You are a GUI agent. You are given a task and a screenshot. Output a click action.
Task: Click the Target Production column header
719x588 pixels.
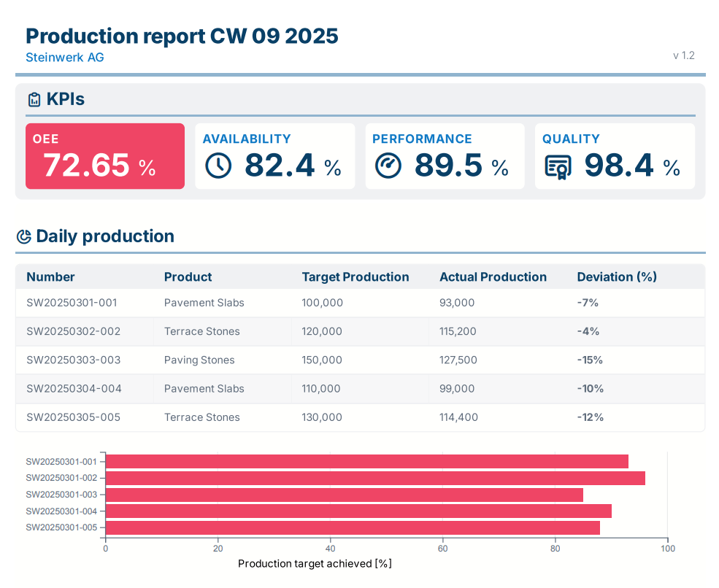coord(355,276)
